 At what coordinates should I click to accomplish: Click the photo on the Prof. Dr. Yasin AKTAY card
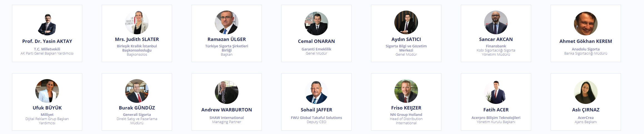click(x=47, y=25)
